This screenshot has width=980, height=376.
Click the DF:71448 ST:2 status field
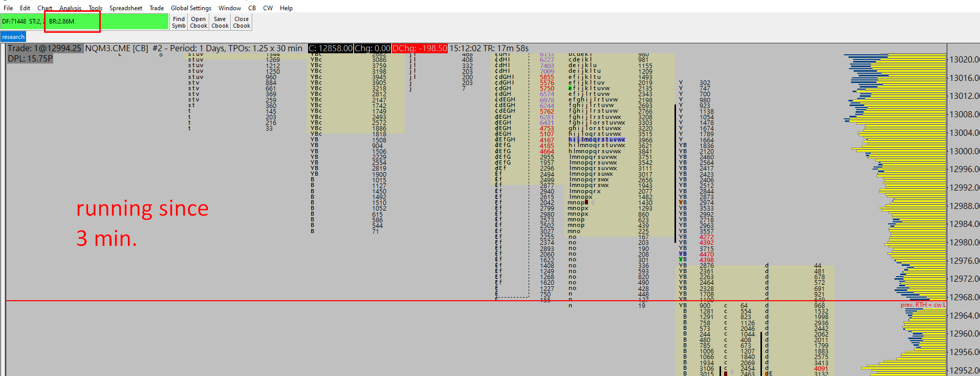pyautogui.click(x=23, y=22)
